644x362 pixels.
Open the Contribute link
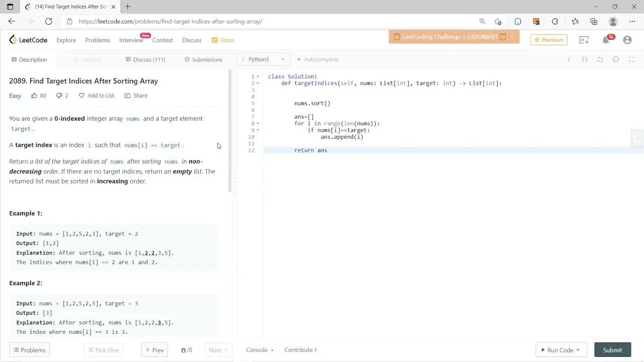300,350
